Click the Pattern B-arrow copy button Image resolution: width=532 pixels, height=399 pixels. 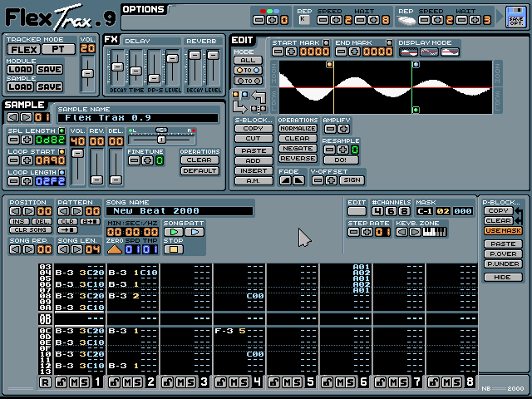(x=90, y=222)
